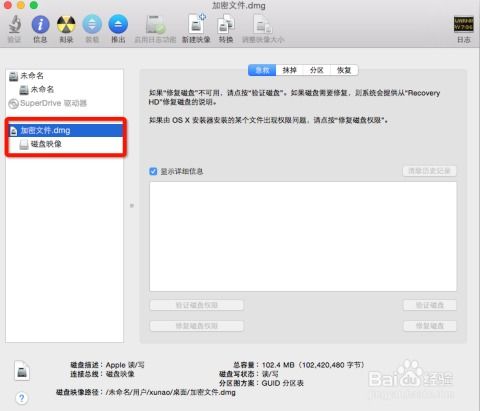Switch to the 分区 (Partition) tab
Image resolution: width=480 pixels, height=411 pixels.
317,70
